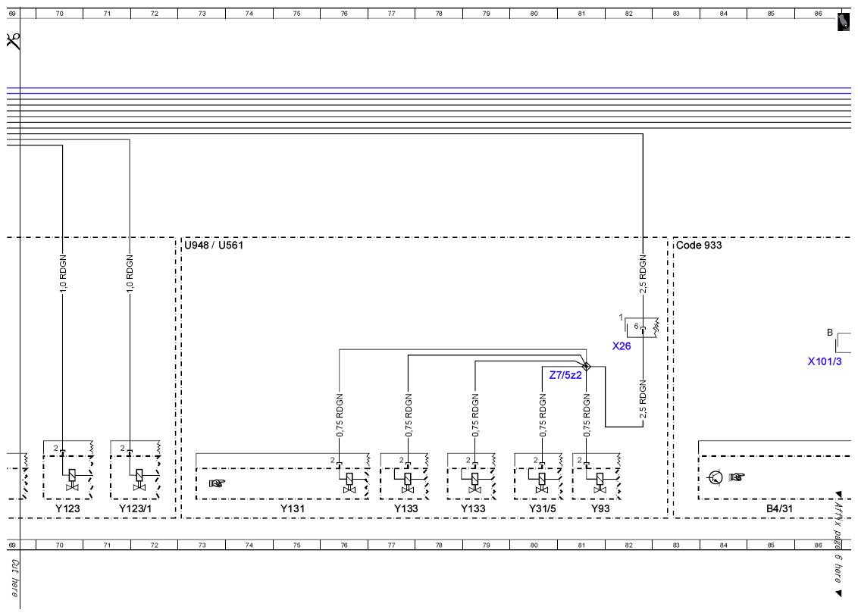Click the Y131 component label
Screen dimensions: 858x616
293,508
